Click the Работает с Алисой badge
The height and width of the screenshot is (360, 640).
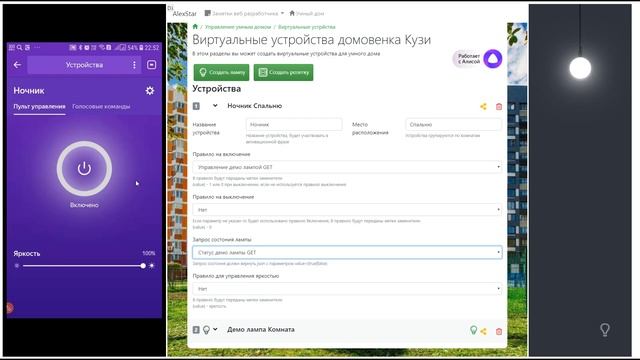[477, 59]
